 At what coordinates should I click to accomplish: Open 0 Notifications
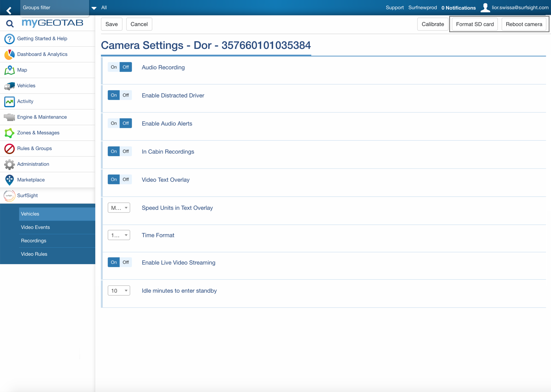coord(459,8)
